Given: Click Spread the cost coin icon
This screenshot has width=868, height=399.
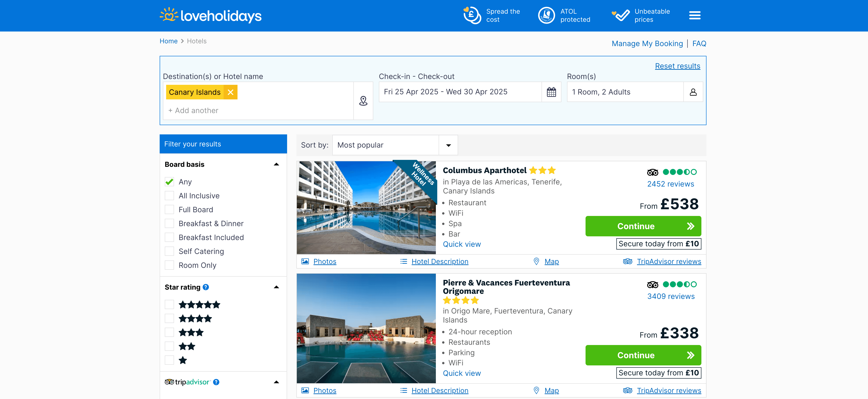Looking at the screenshot, I should (x=472, y=16).
